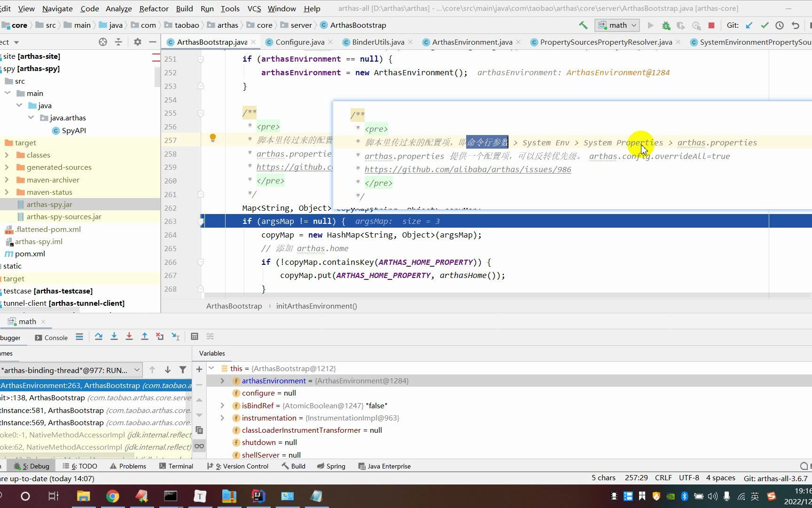The image size is (812, 508).
Task: Click the Git branch arthas-all-3.6.7 status widget
Action: pos(775,478)
